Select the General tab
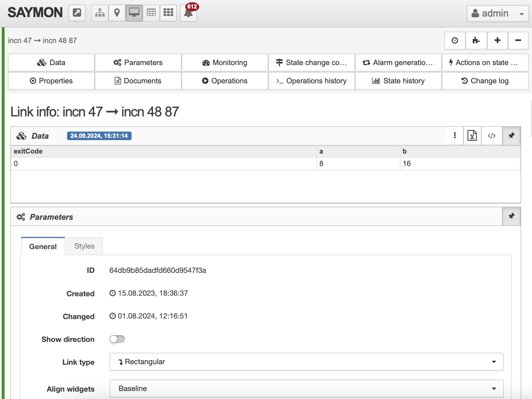 tap(43, 246)
